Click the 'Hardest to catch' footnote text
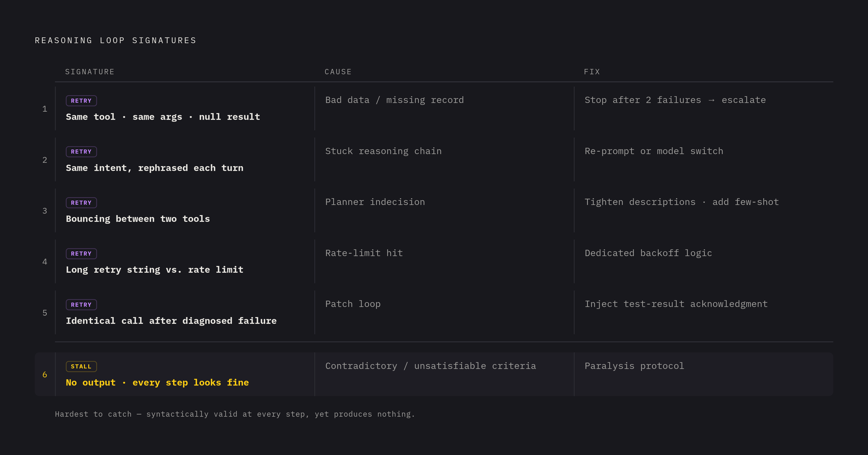 click(x=235, y=414)
